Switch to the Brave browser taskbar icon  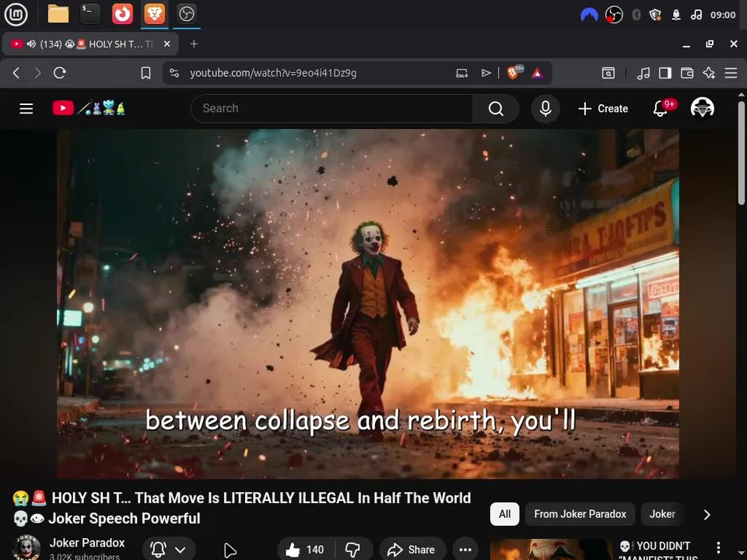[154, 14]
